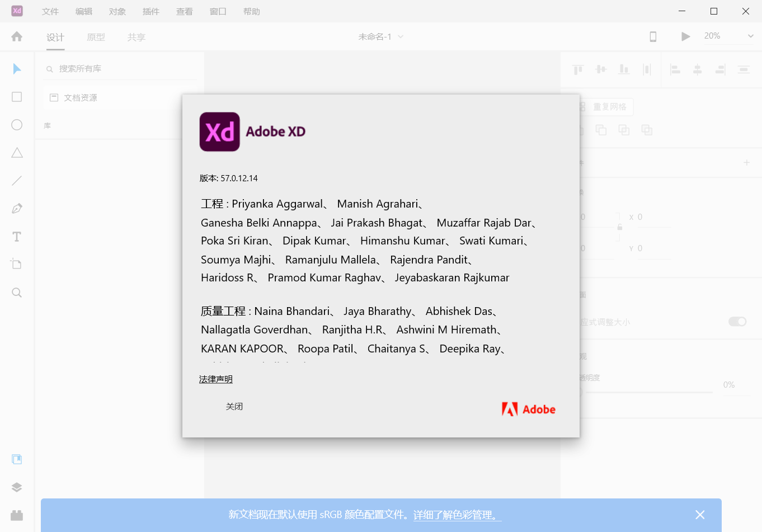Select the Text tool

coord(17,237)
